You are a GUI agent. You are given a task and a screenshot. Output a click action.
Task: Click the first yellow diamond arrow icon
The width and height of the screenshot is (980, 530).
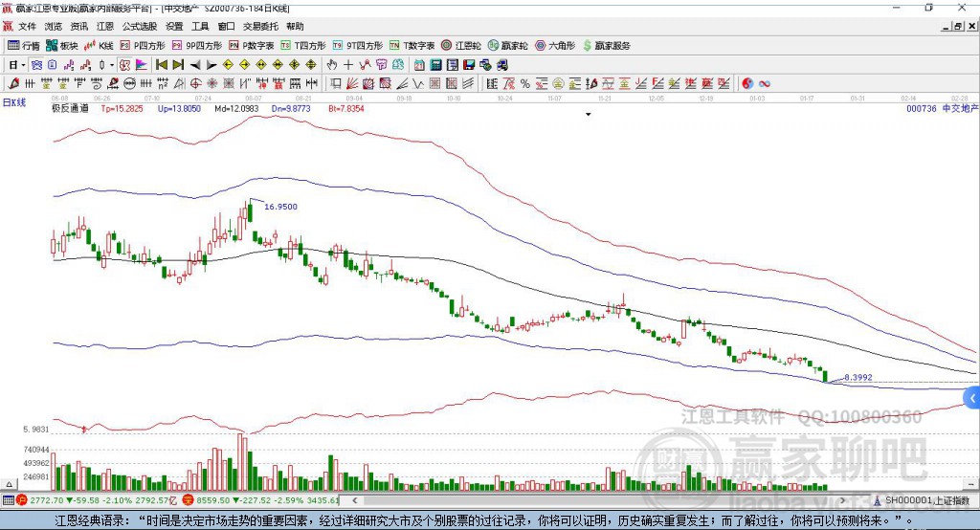[x=228, y=65]
